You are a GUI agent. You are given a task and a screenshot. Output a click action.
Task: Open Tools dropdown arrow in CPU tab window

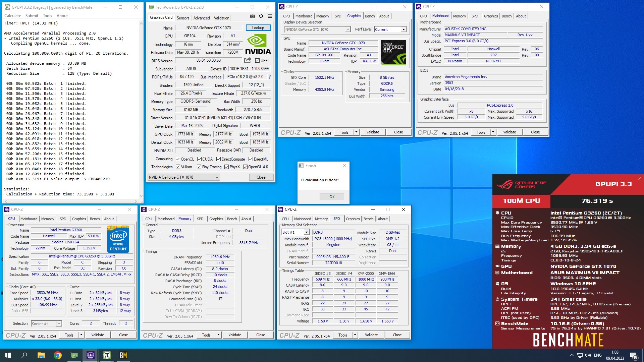[x=81, y=335]
